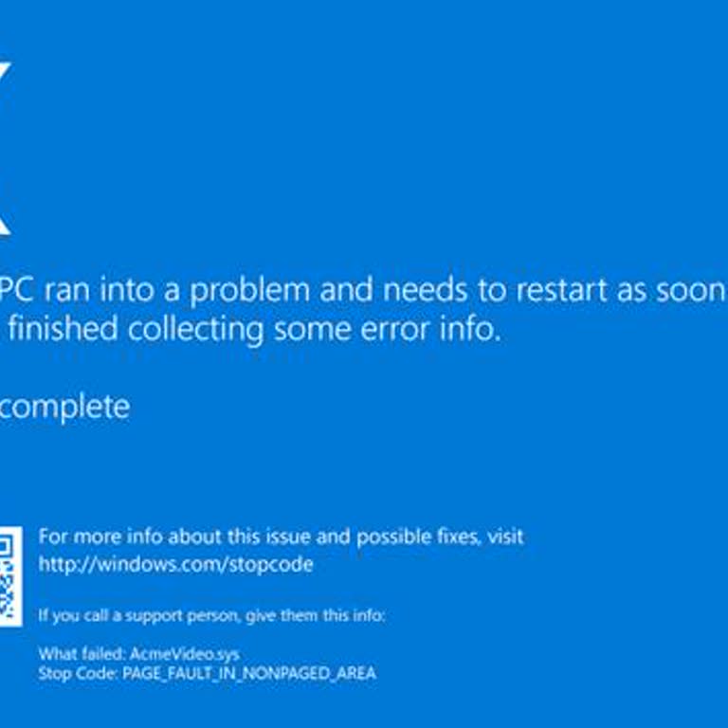Viewport: 728px width, 728px height.
Task: Click the 'What failed:' label
Action: coord(82,654)
